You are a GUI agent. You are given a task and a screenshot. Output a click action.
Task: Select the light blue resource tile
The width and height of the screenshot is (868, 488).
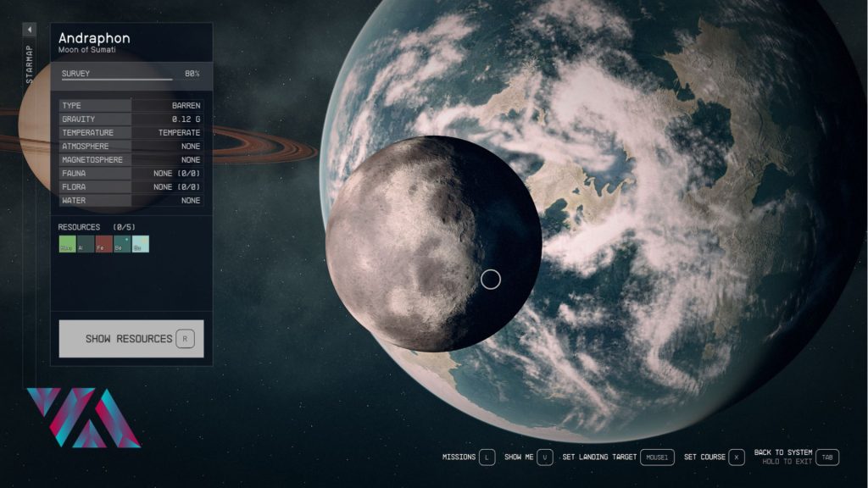click(x=141, y=245)
